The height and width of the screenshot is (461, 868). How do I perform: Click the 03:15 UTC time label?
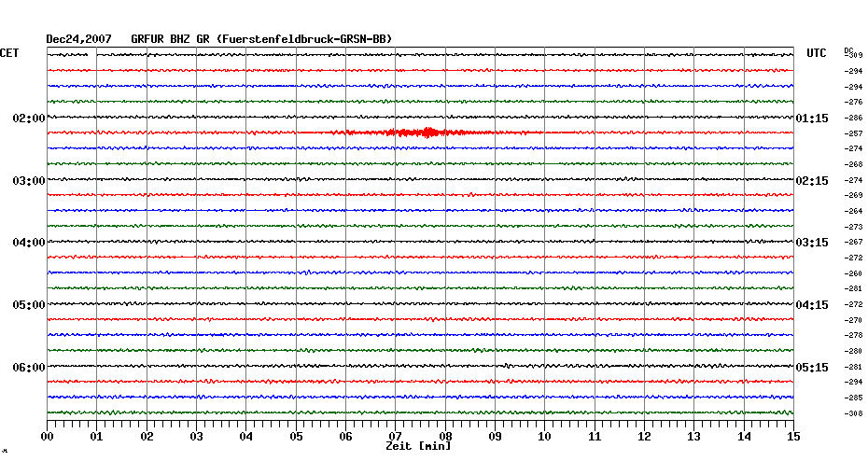812,243
